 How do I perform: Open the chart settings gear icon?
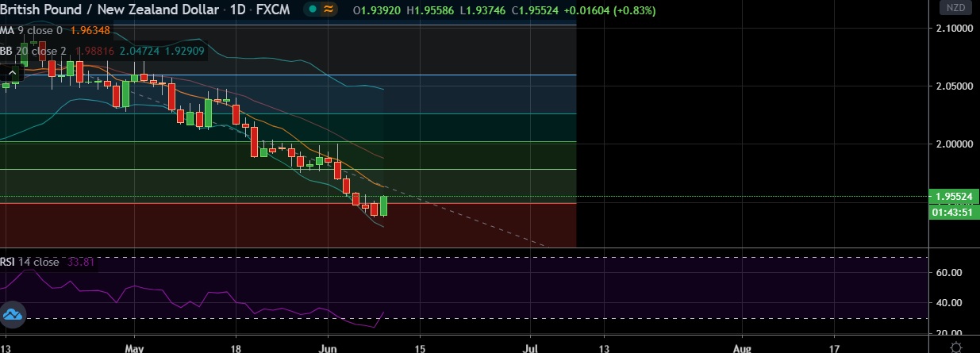click(x=956, y=347)
